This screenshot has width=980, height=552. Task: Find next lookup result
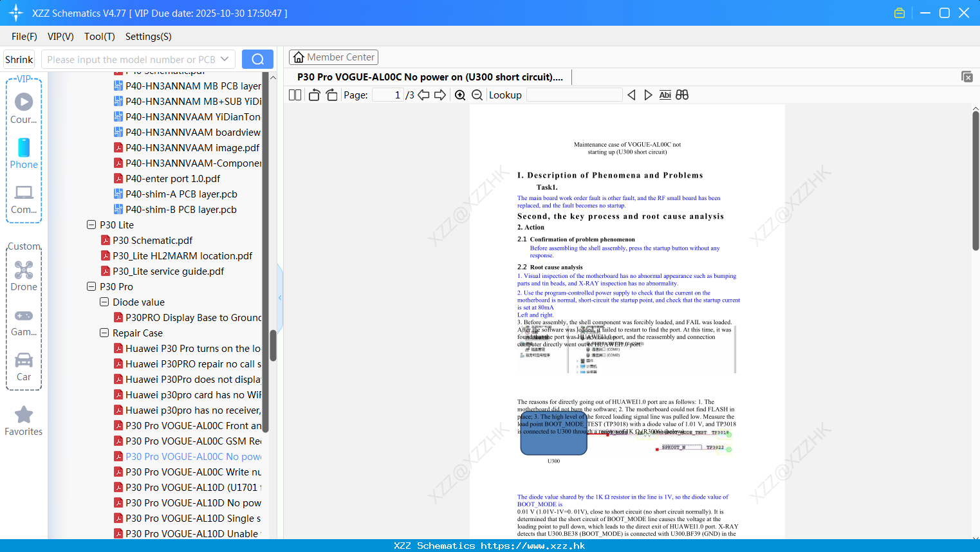(x=648, y=95)
